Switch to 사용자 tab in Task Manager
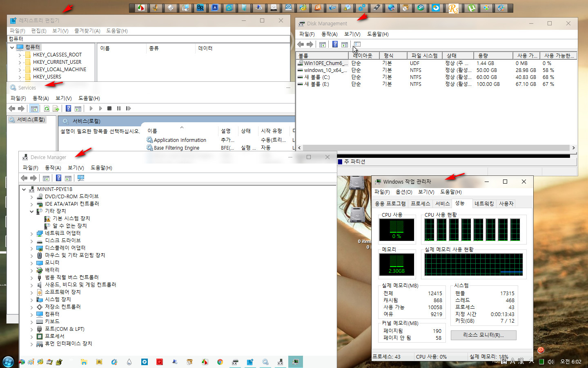The width and height of the screenshot is (588, 368). [506, 204]
